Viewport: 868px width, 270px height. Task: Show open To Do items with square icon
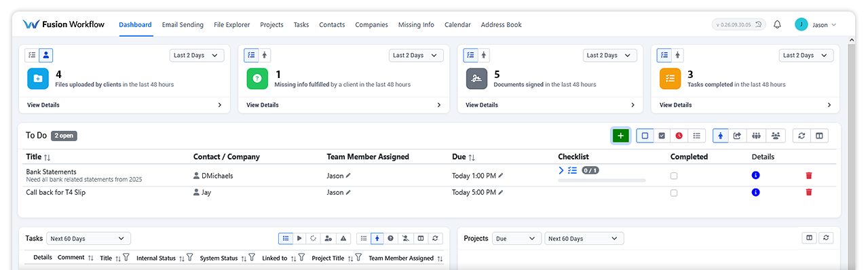click(x=645, y=136)
